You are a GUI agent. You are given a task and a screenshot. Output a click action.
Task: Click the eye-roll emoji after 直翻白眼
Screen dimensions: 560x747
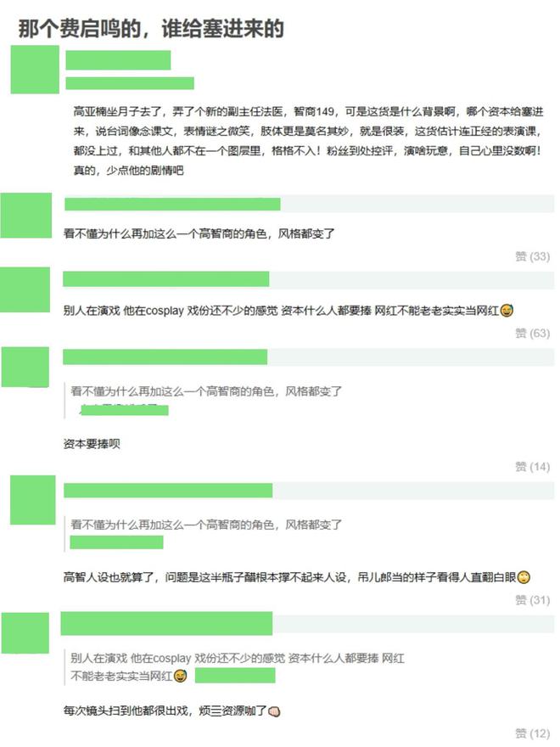(524, 577)
